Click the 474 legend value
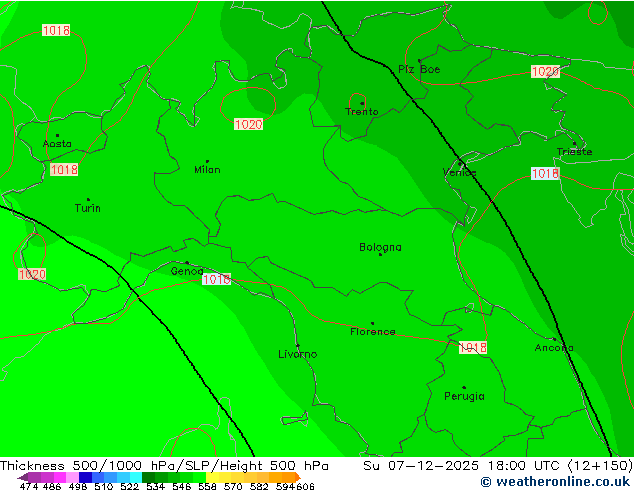634x490 pixels. [28, 486]
